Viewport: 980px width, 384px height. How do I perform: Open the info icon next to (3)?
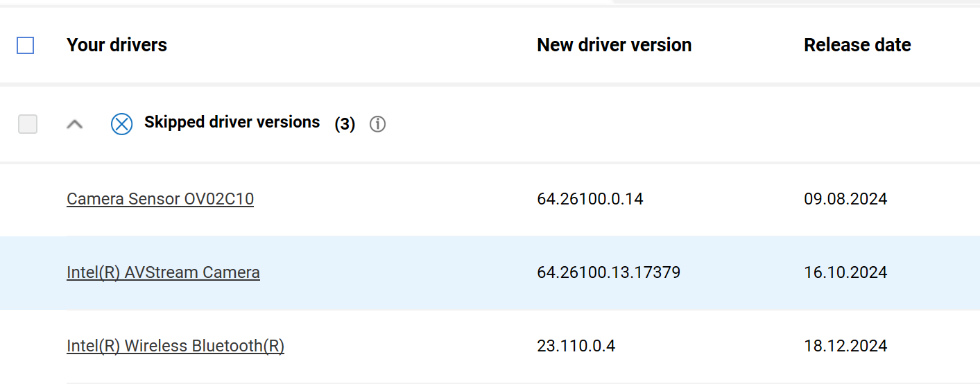coord(377,124)
